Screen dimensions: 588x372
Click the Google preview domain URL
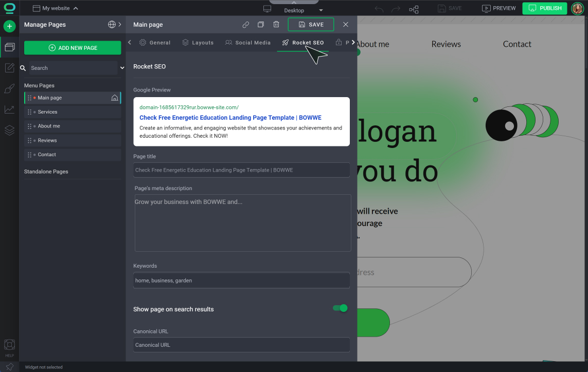[x=189, y=107]
